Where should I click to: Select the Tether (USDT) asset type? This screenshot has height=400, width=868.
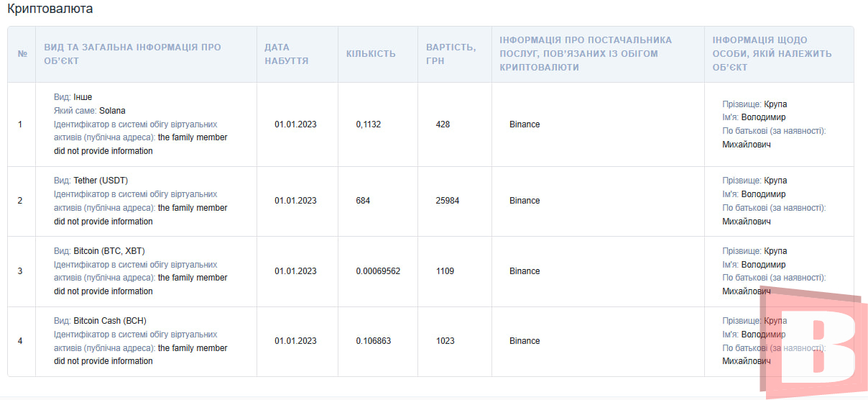[101, 181]
